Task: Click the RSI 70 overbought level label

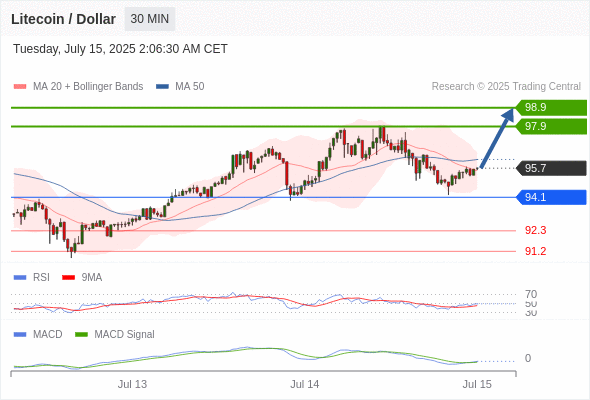Action: click(531, 294)
